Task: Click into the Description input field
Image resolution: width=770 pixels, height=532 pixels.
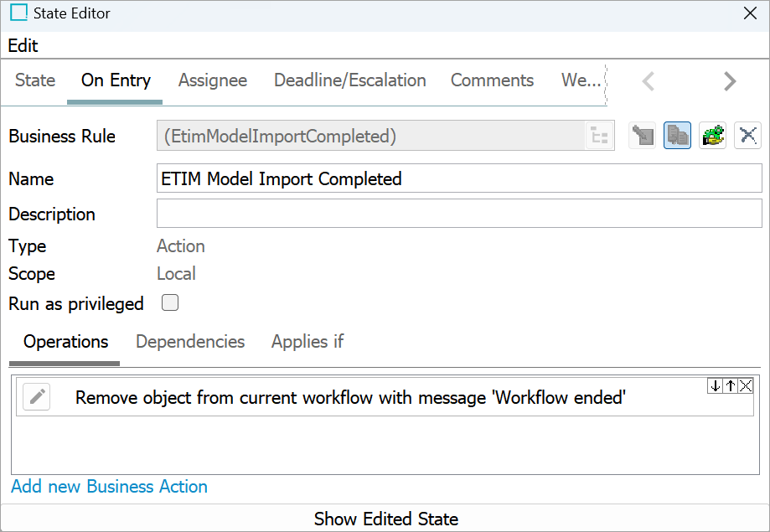Action: 459,213
